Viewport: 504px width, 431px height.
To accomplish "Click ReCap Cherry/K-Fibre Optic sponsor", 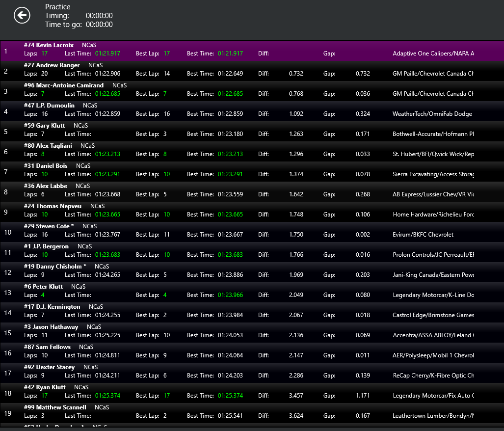I will pos(433,376).
